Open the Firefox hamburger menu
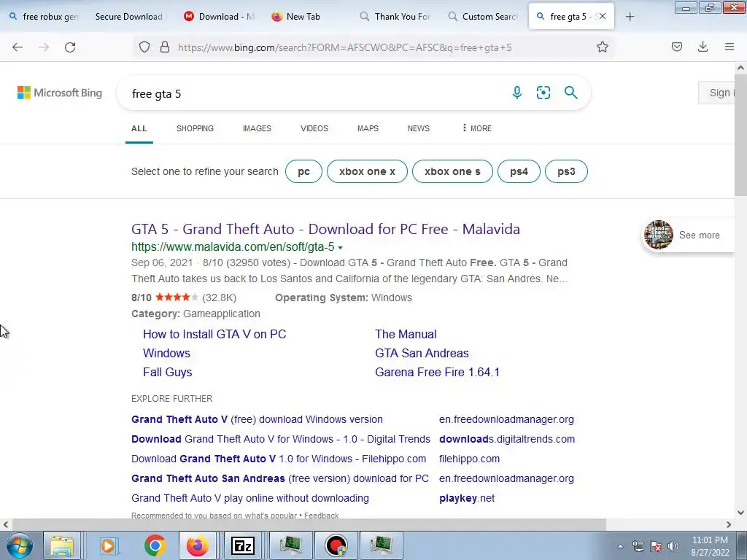This screenshot has height=560, width=747. [729, 47]
